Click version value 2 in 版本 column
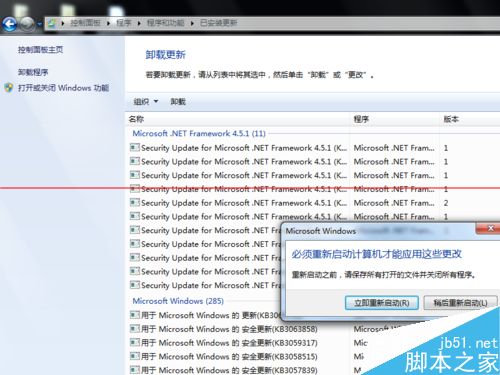Viewport: 500px width, 375px height. [x=446, y=203]
